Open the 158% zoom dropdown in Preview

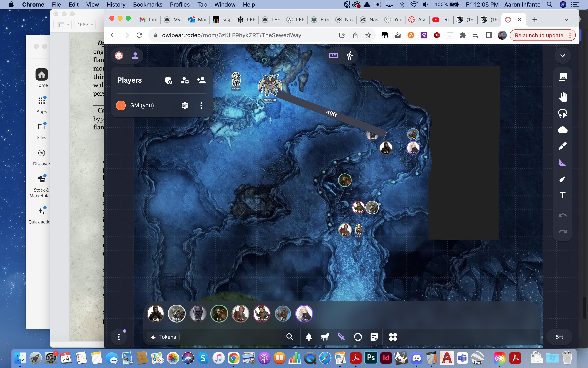tap(85, 25)
